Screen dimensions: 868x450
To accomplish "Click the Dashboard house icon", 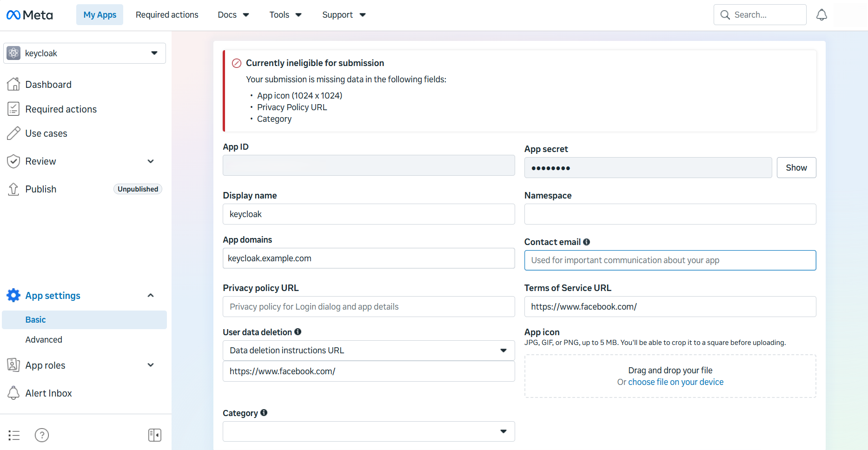I will click(13, 84).
